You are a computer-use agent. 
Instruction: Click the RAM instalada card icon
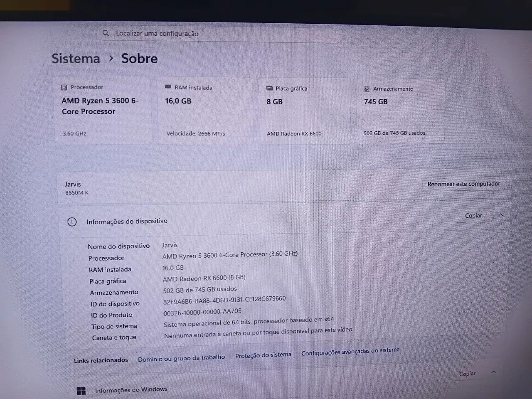click(168, 87)
